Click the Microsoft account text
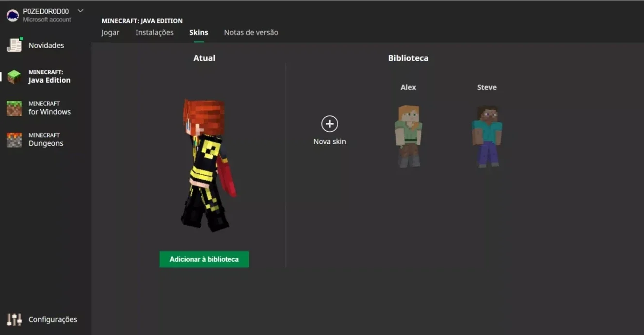Image resolution: width=644 pixels, height=335 pixels. pyautogui.click(x=47, y=20)
